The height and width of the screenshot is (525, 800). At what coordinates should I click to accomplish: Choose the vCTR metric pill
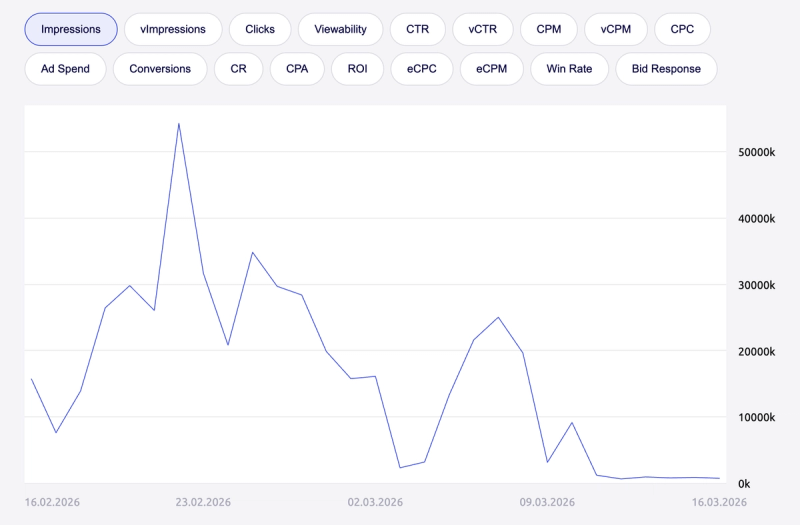(483, 30)
